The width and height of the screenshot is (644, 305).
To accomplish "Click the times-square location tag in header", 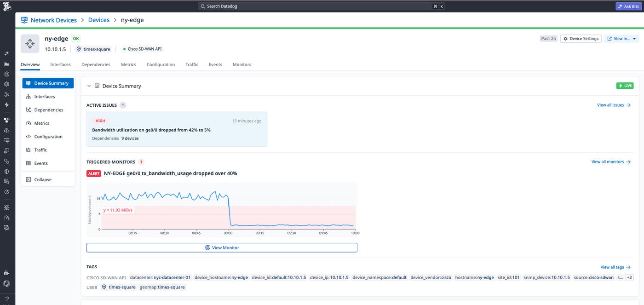I will click(93, 49).
